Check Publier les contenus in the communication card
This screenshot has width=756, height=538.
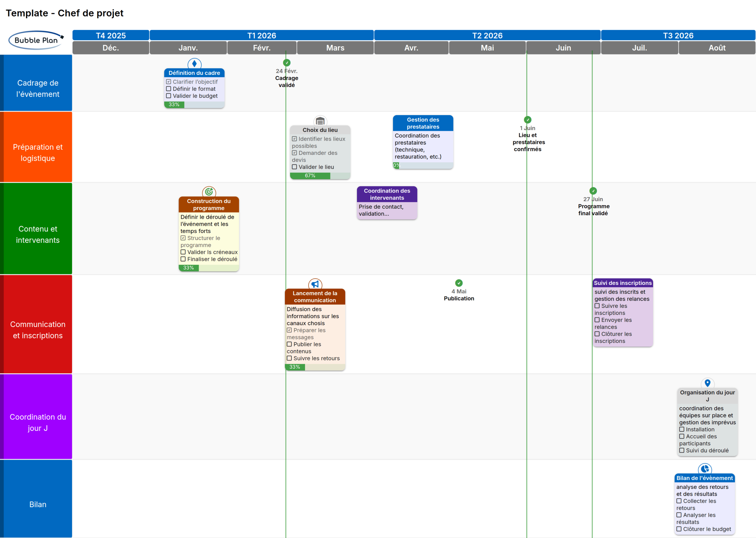coord(289,344)
